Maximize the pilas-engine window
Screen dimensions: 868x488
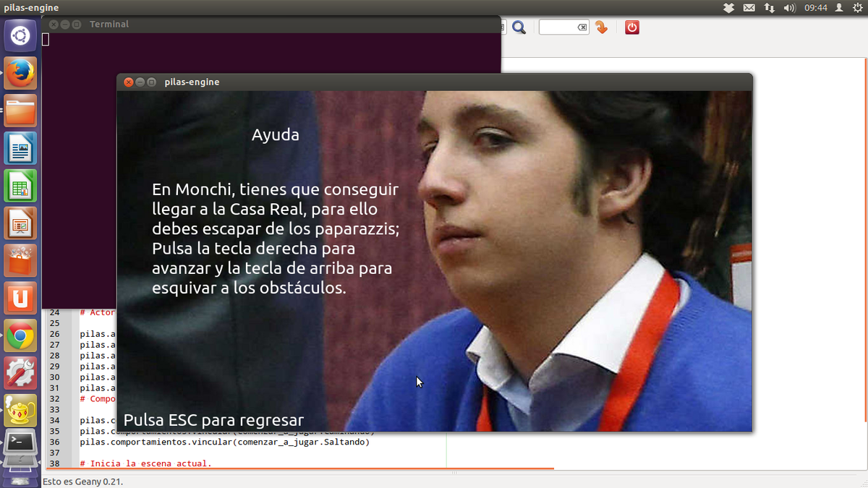point(152,82)
